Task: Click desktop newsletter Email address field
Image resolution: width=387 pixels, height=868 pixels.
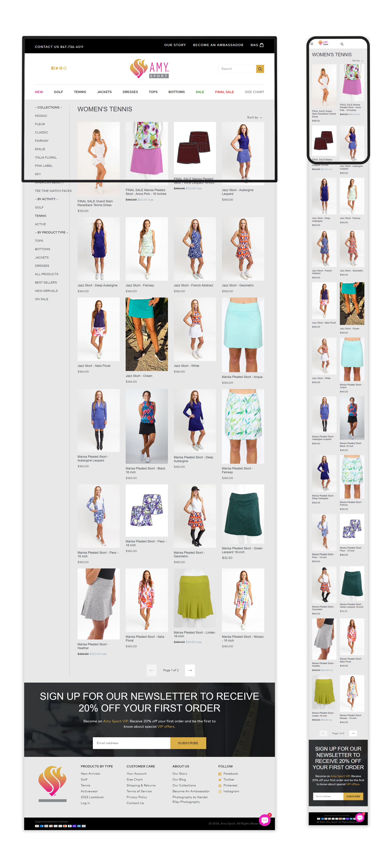Action: tap(131, 743)
